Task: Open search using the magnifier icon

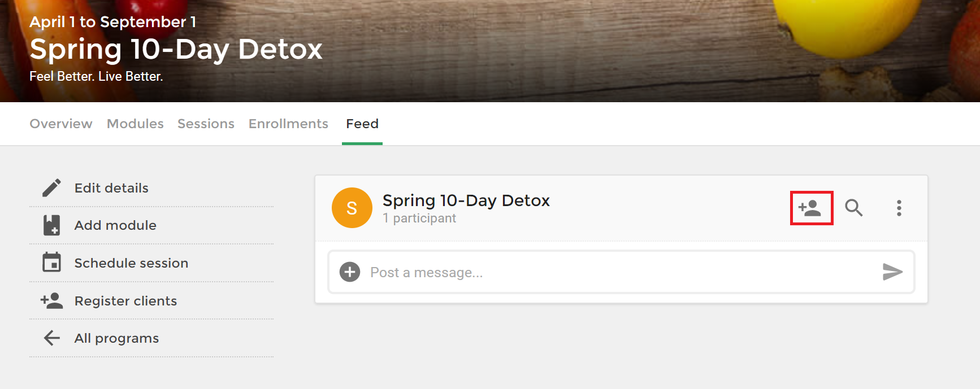Action: click(x=853, y=208)
